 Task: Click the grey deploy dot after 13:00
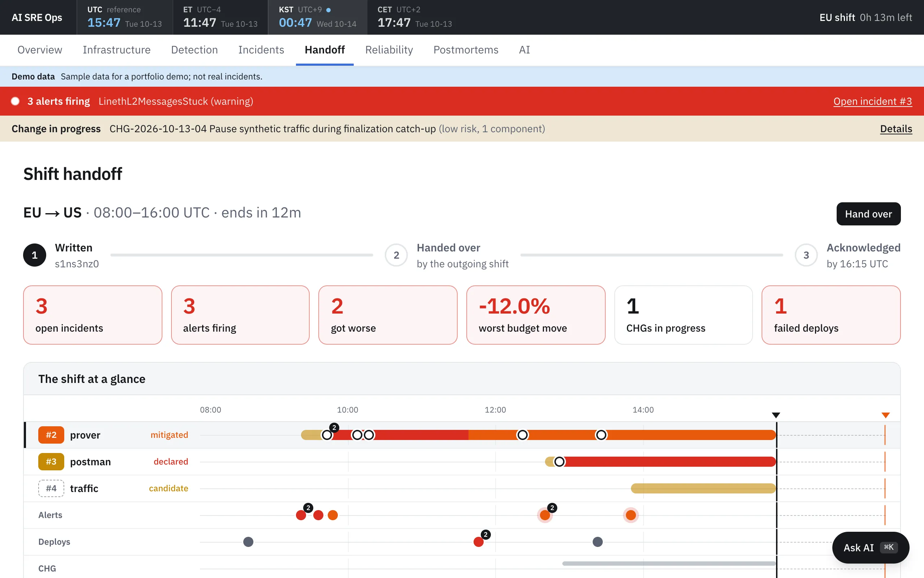598,542
